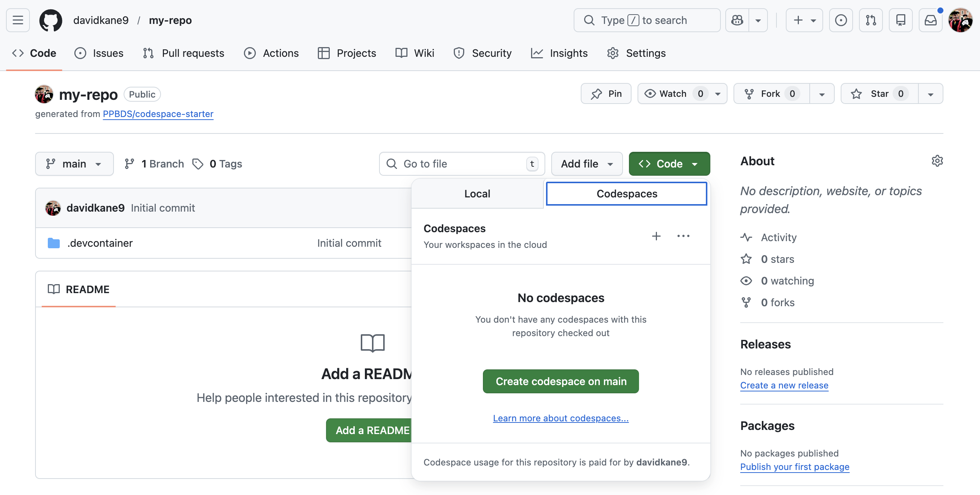Switch to the Local tab
This screenshot has height=495, width=980.
(x=477, y=194)
